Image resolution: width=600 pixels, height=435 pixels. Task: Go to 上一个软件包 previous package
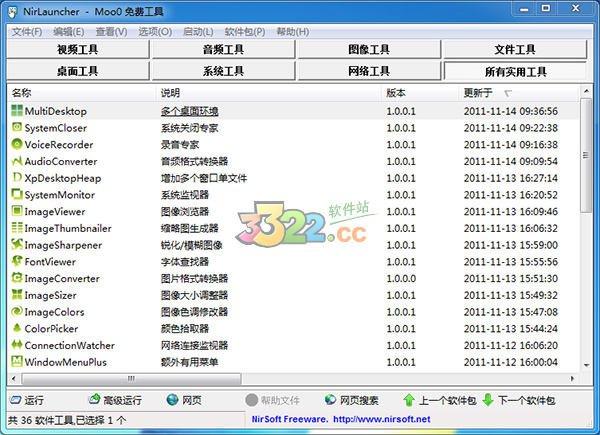point(440,400)
